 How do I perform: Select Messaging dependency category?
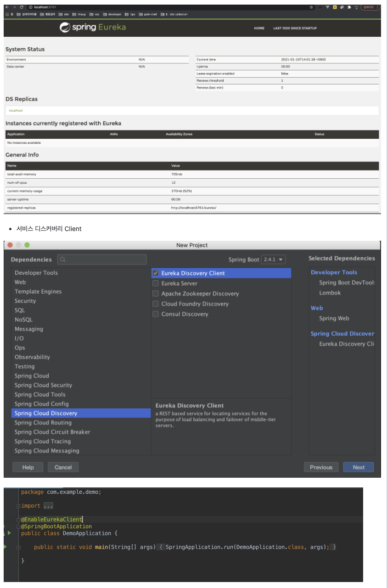[29, 329]
